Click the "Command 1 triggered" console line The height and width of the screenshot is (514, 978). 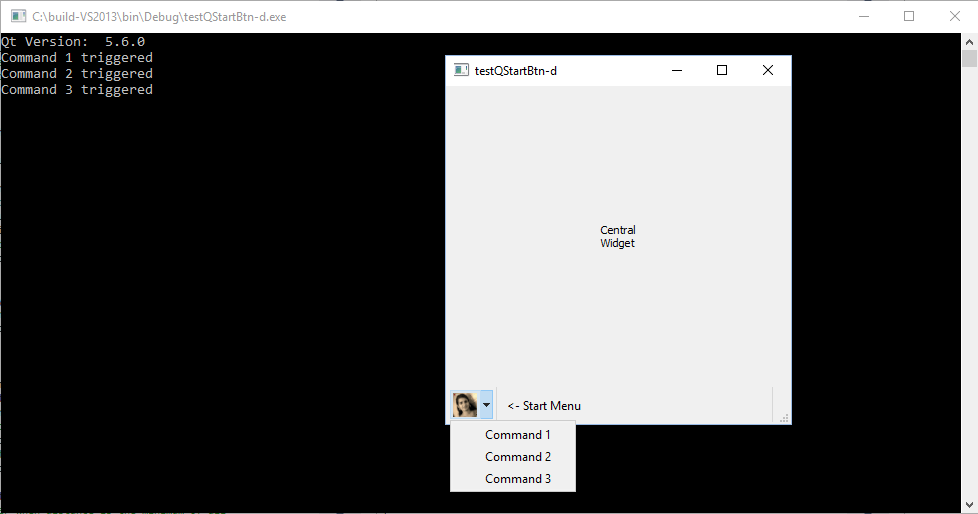coord(77,57)
